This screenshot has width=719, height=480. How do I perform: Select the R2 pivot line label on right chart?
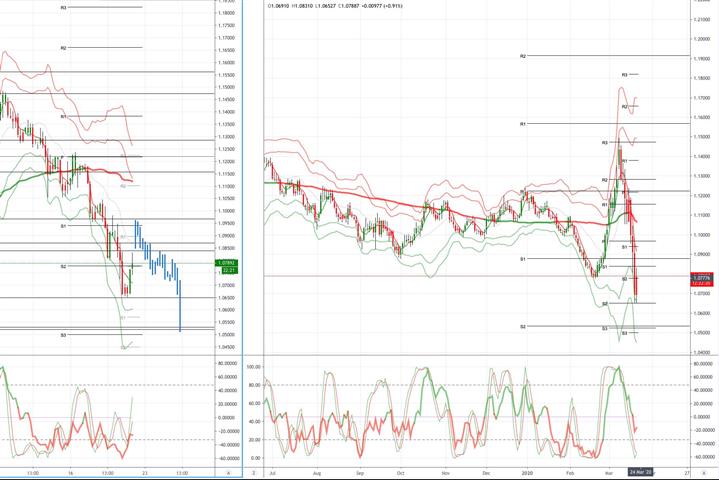(x=523, y=56)
